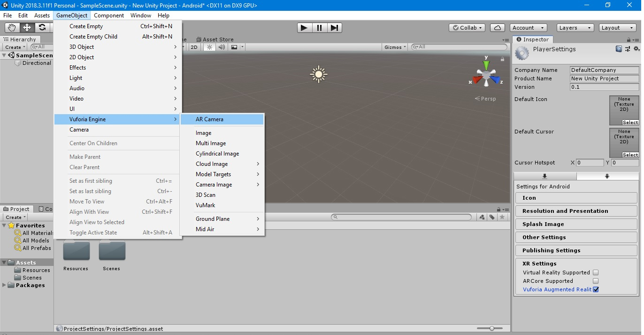Click the blue Z axis gizmo cone

494,80
